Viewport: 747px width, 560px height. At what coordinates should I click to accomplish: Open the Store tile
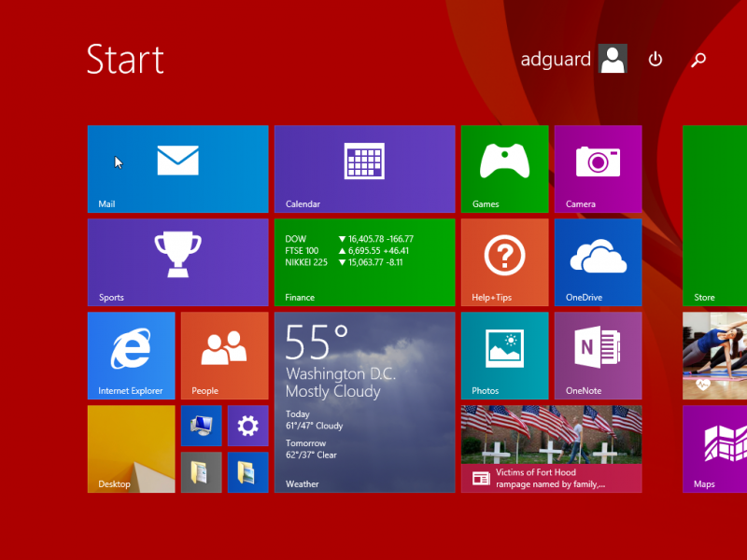[x=714, y=216]
